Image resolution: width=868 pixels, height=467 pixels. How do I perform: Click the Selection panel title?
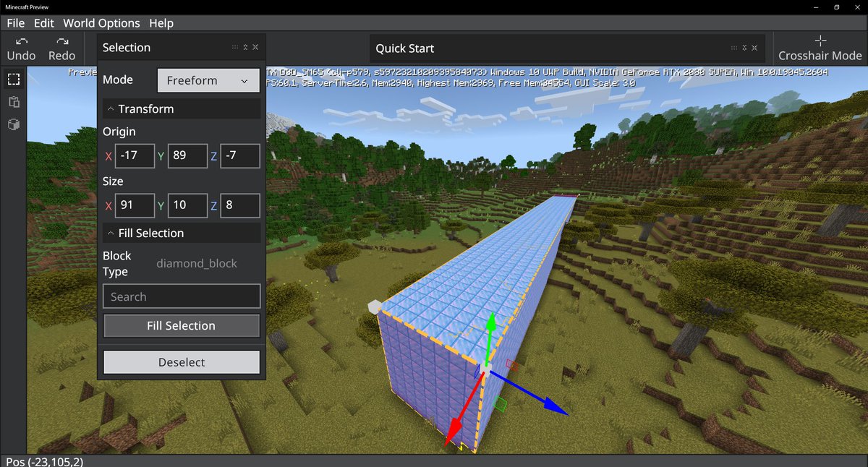[x=127, y=48]
